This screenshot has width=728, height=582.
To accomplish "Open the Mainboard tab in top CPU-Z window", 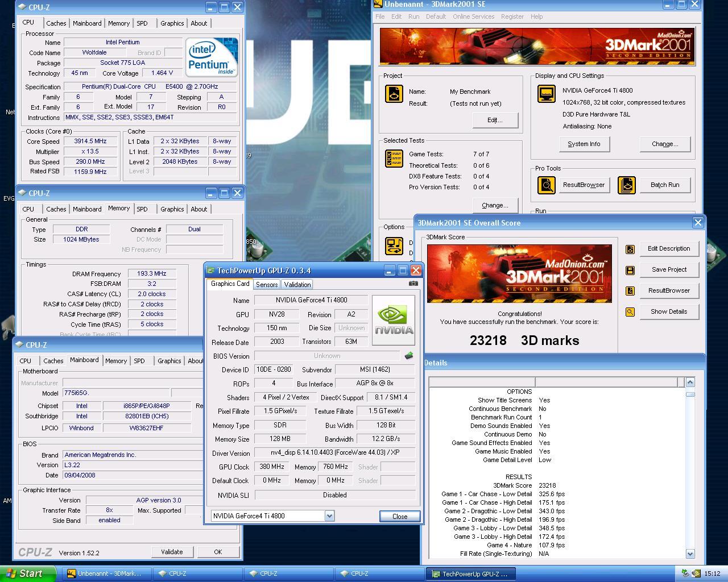I will point(87,23).
